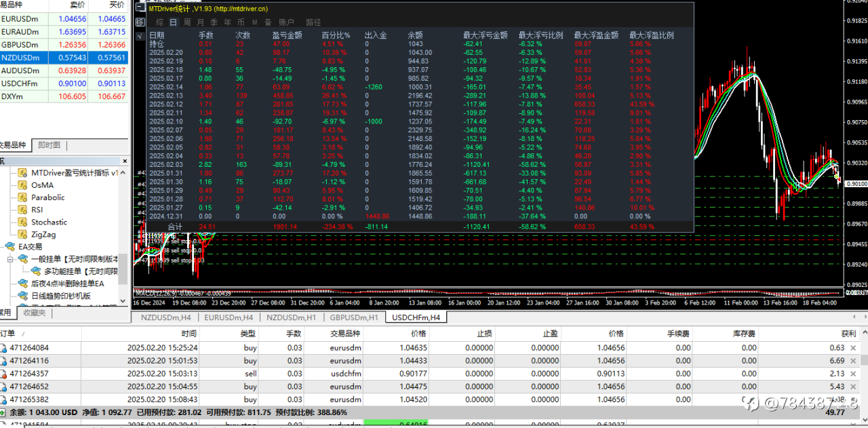Collapse the 一般挂单 tree node
The height and width of the screenshot is (428, 868).
point(10,259)
